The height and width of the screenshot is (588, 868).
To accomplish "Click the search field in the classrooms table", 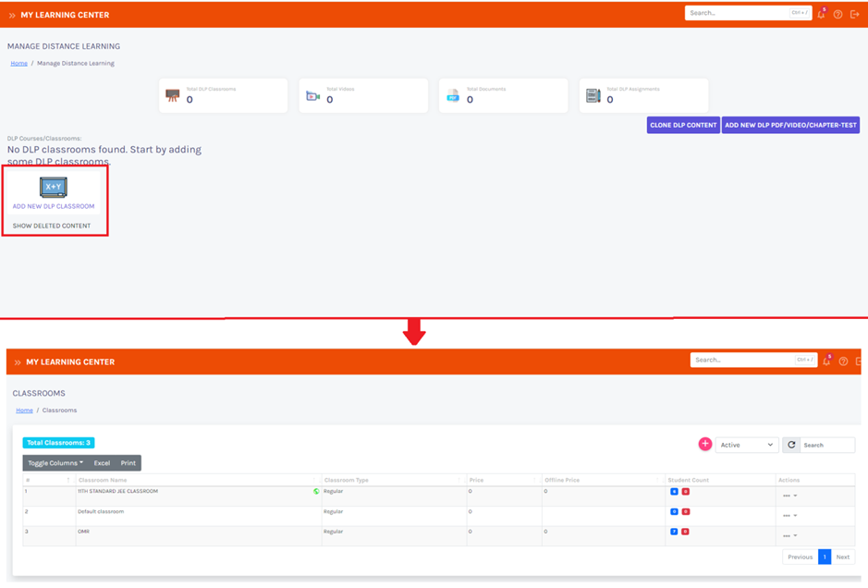I will (826, 445).
